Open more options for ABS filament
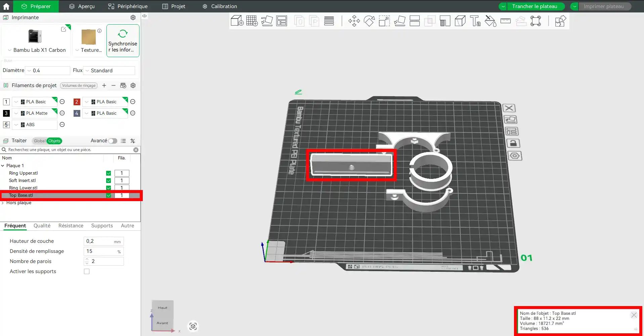 62,125
